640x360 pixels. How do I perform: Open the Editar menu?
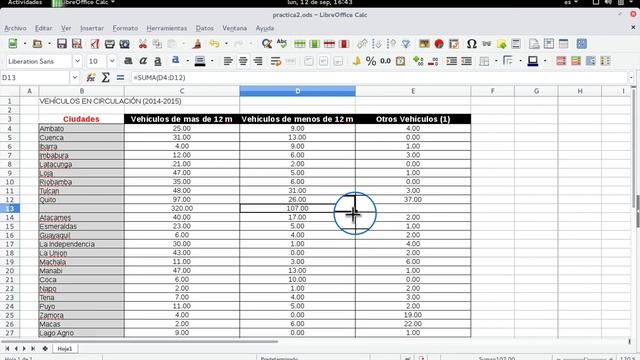click(43, 28)
